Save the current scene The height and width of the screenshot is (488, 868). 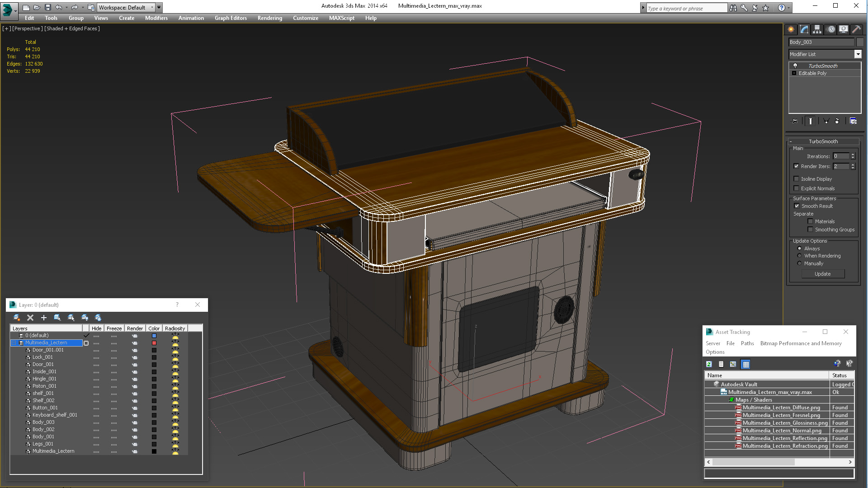click(x=47, y=7)
